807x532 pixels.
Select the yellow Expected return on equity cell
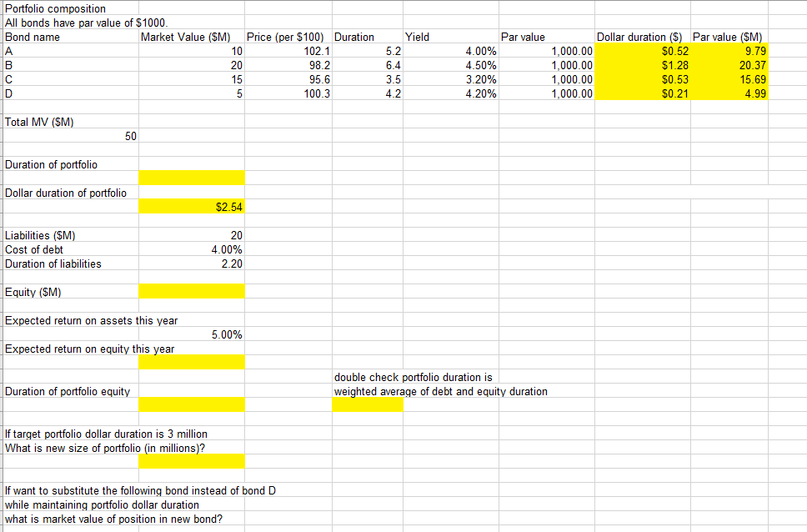pyautogui.click(x=192, y=362)
